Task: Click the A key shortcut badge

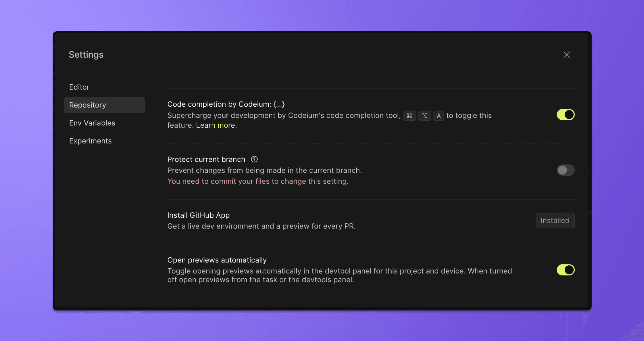Action: pyautogui.click(x=439, y=116)
